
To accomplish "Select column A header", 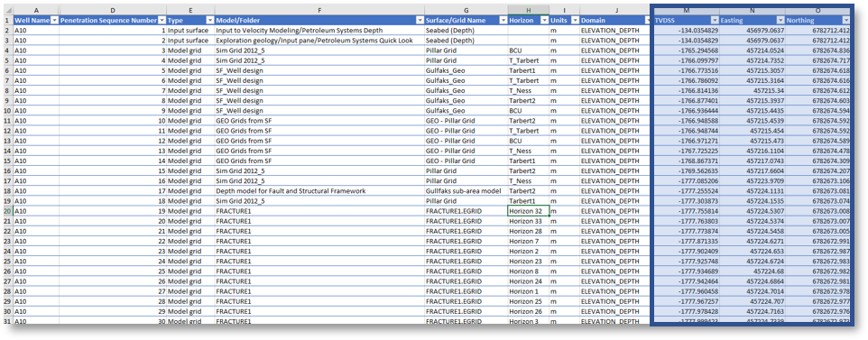I will pyautogui.click(x=36, y=11).
